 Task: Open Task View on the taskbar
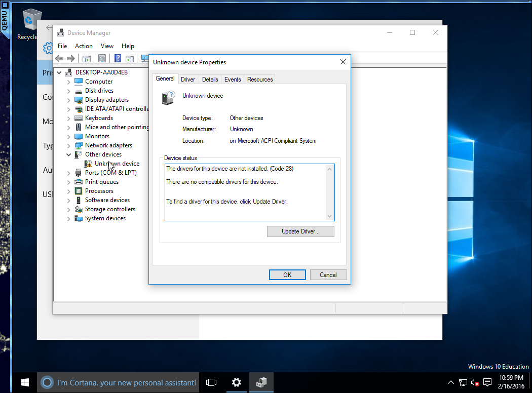(x=211, y=382)
